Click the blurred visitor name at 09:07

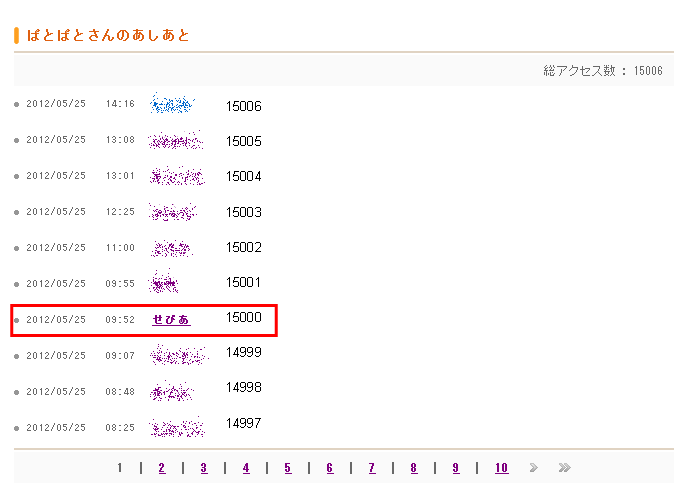tap(177, 356)
